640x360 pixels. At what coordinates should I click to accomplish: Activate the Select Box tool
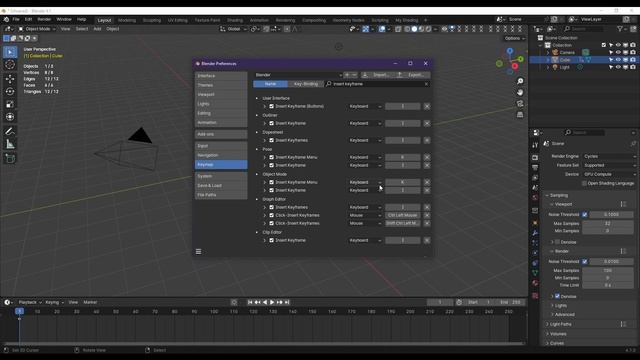(10, 52)
